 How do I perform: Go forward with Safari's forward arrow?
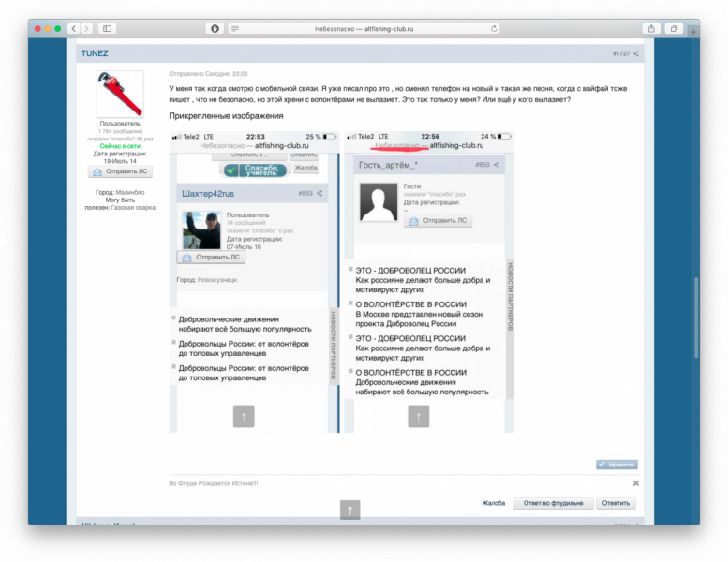click(87, 29)
